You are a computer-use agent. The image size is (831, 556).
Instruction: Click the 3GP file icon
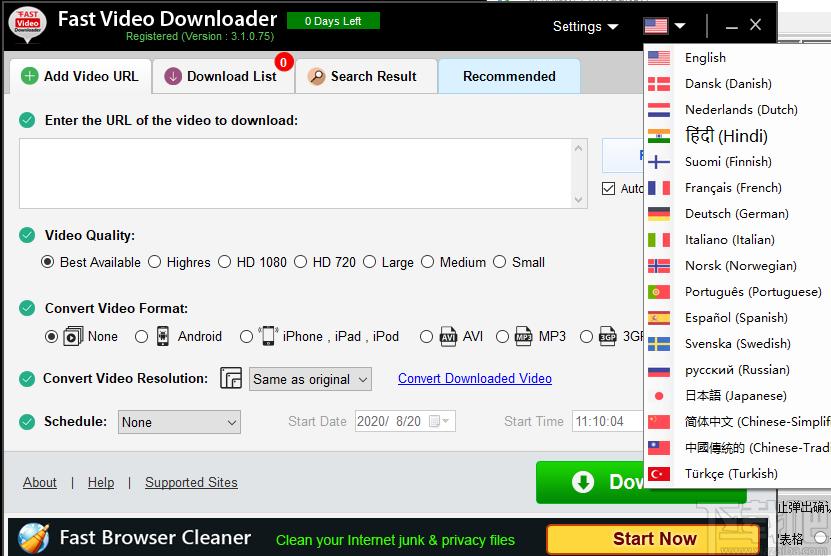(607, 336)
